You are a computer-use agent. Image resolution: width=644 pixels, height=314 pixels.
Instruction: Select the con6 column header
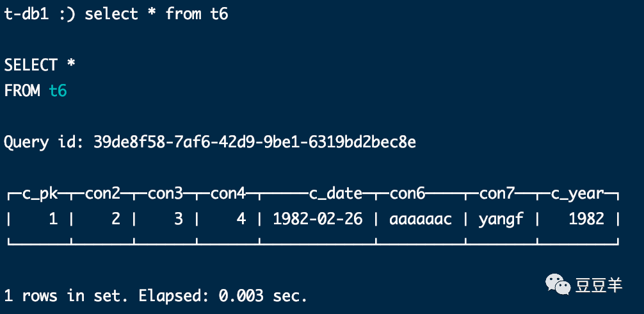coord(407,193)
